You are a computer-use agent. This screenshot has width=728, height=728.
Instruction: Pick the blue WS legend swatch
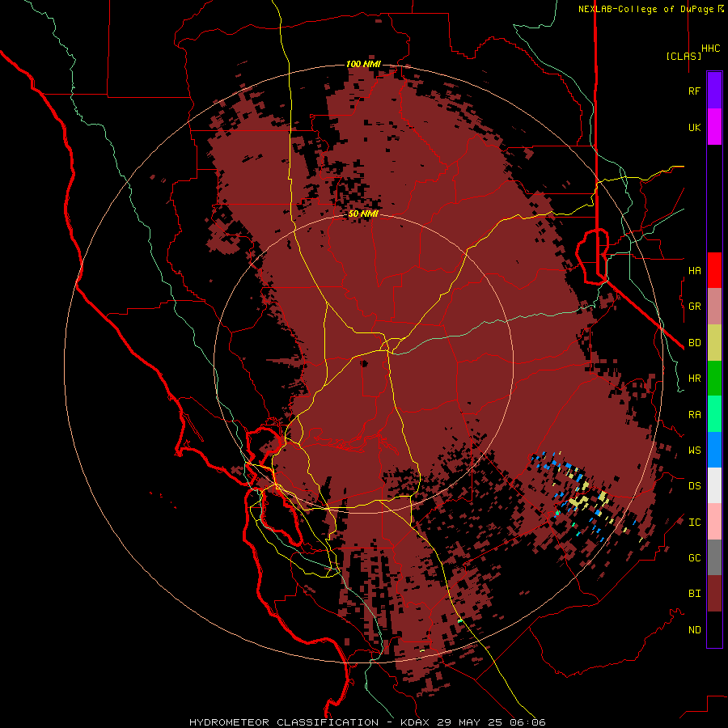tap(714, 450)
